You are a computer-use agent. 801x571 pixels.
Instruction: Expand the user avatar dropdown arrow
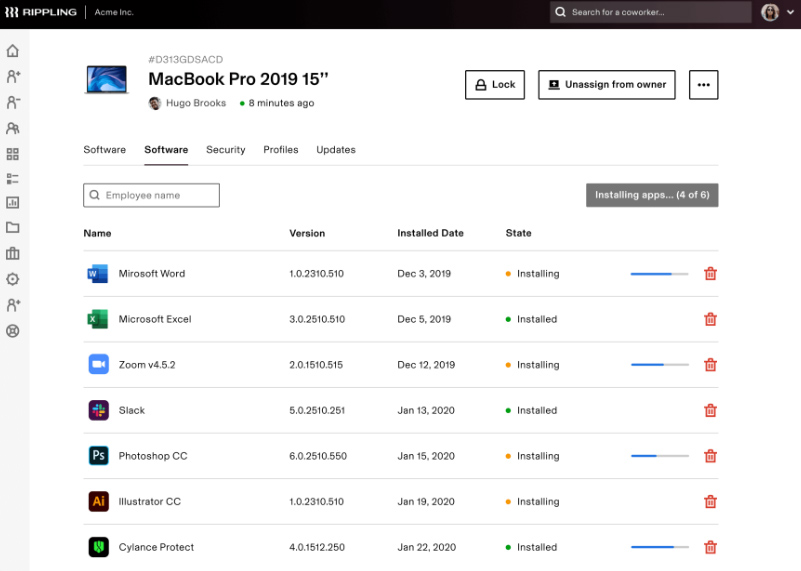tap(790, 12)
